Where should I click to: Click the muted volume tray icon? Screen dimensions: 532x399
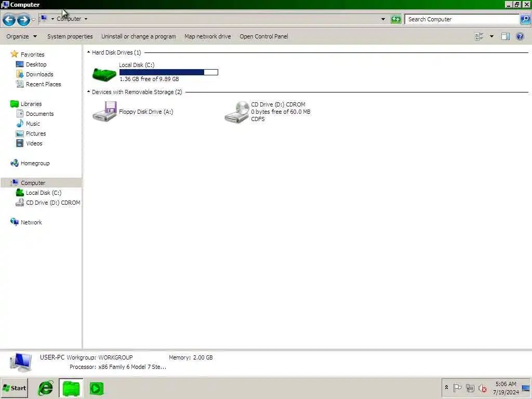point(483,388)
